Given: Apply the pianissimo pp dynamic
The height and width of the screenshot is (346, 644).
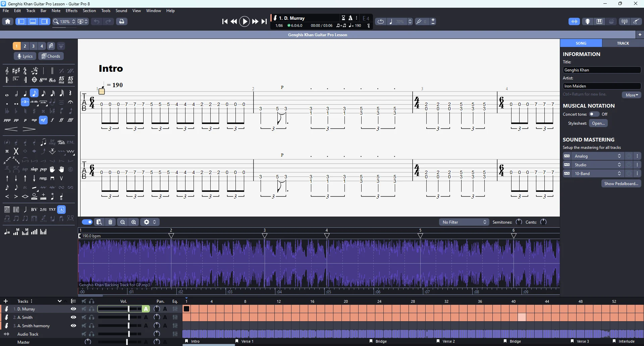Looking at the screenshot, I should 16,120.
